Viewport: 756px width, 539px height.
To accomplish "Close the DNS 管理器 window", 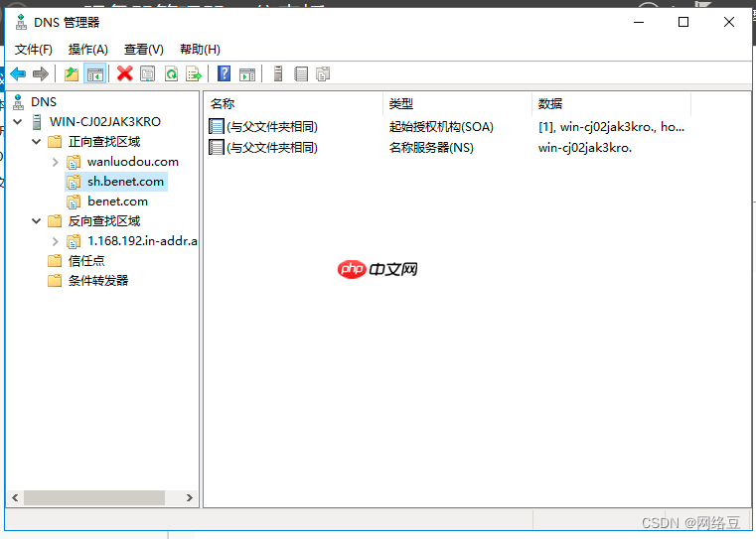I will point(729,22).
